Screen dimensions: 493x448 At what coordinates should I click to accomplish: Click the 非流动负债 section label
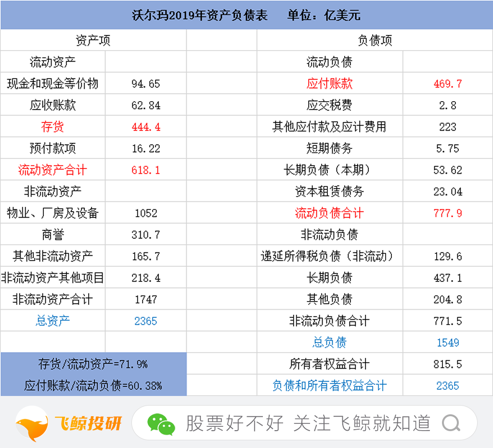329,235
